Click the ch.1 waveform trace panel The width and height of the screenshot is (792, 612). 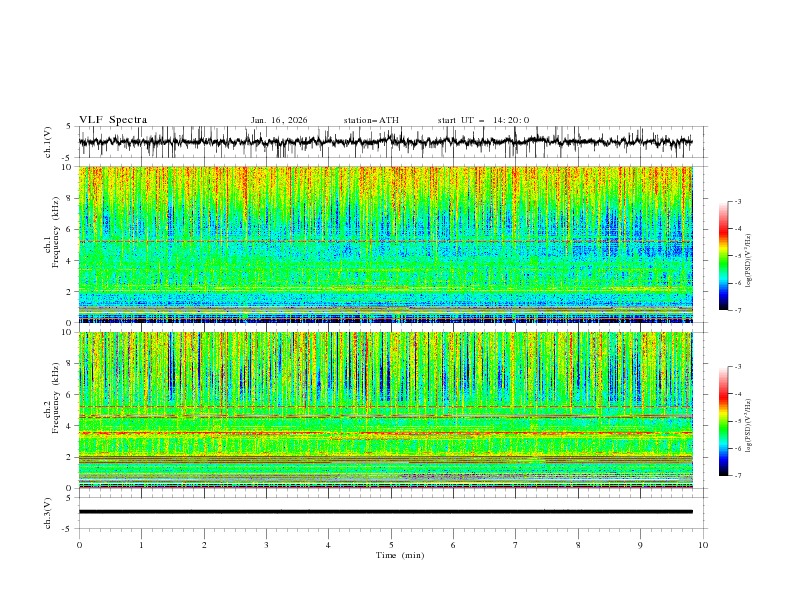tap(392, 142)
